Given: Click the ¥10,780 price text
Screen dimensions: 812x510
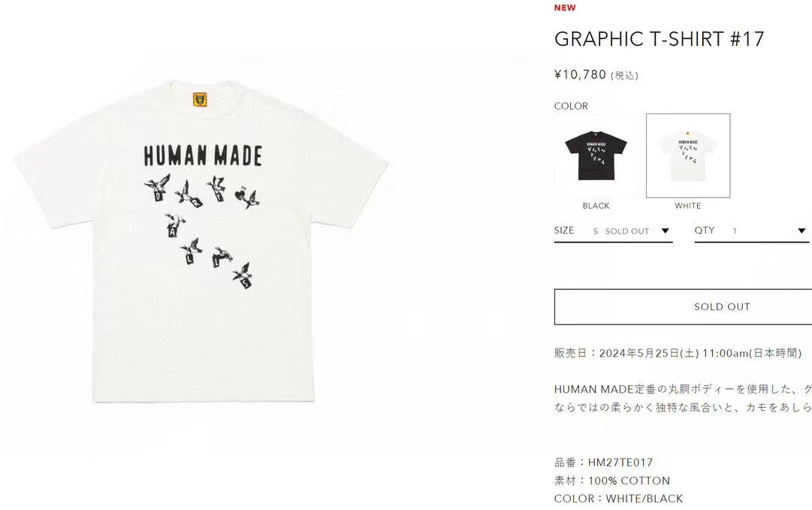Looking at the screenshot, I should point(580,74).
